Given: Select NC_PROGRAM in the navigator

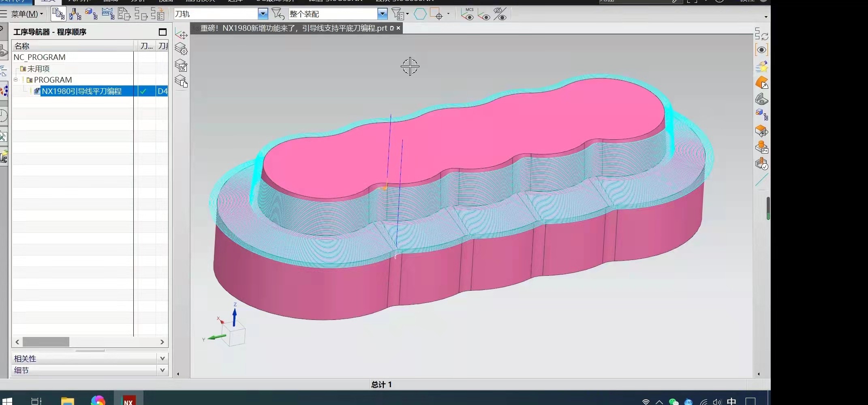Looking at the screenshot, I should click(40, 57).
